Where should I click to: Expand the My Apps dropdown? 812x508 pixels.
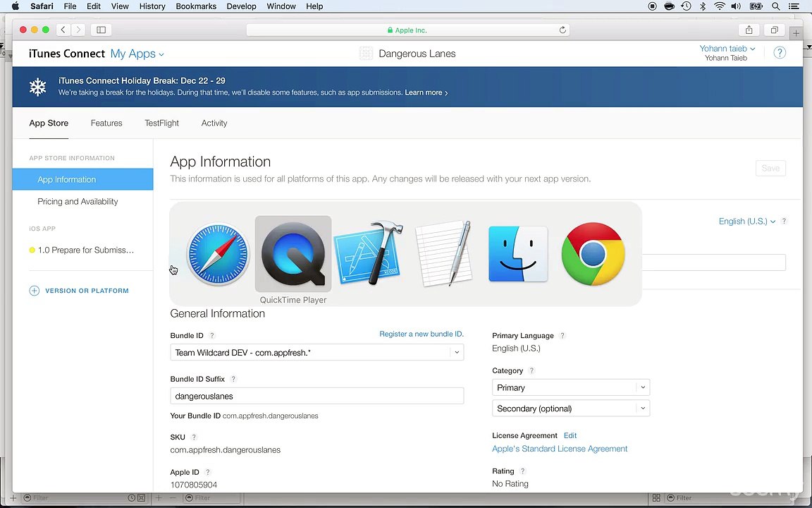pyautogui.click(x=137, y=54)
